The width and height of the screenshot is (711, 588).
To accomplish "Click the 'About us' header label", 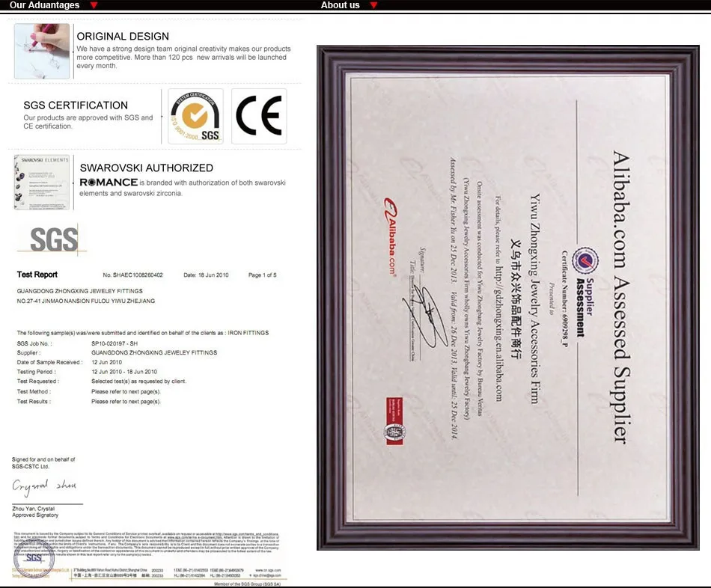I will point(340,5).
